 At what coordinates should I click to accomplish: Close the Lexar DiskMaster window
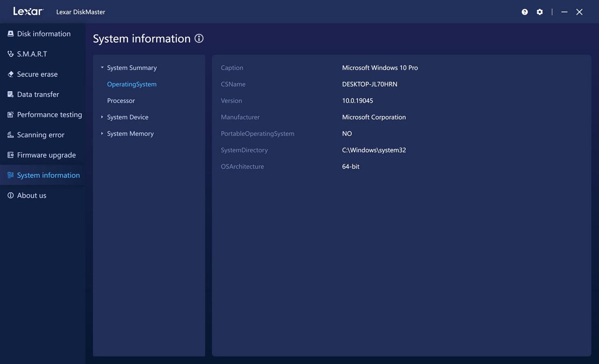pyautogui.click(x=579, y=12)
